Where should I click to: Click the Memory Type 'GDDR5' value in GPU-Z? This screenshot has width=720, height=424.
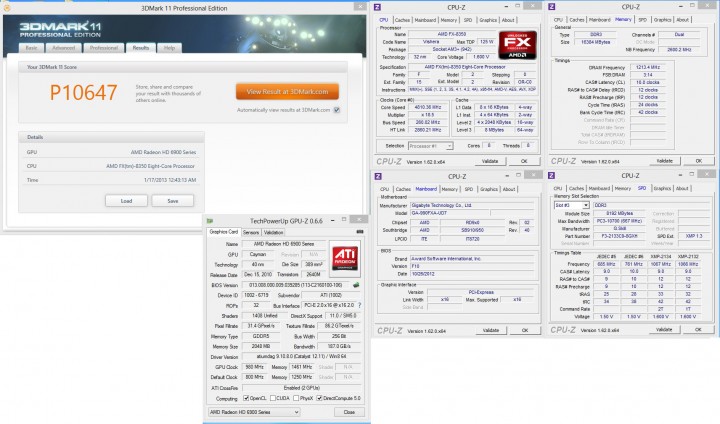click(x=261, y=336)
